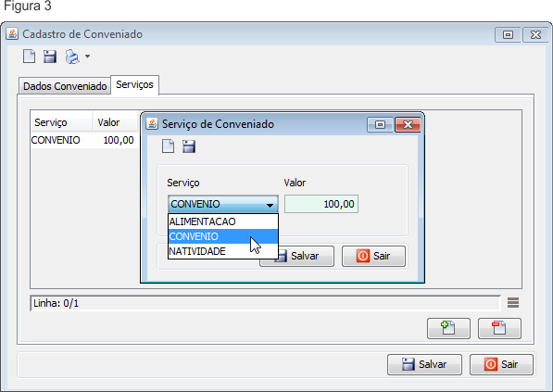
Task: Click save disk icon in Serviço de Conveniado dialog
Action: 189,146
